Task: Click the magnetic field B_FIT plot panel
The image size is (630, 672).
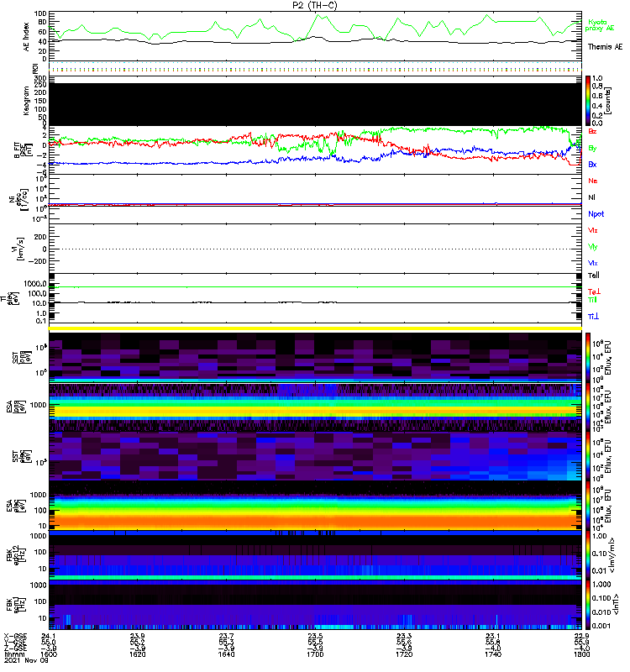Action: [x=315, y=150]
